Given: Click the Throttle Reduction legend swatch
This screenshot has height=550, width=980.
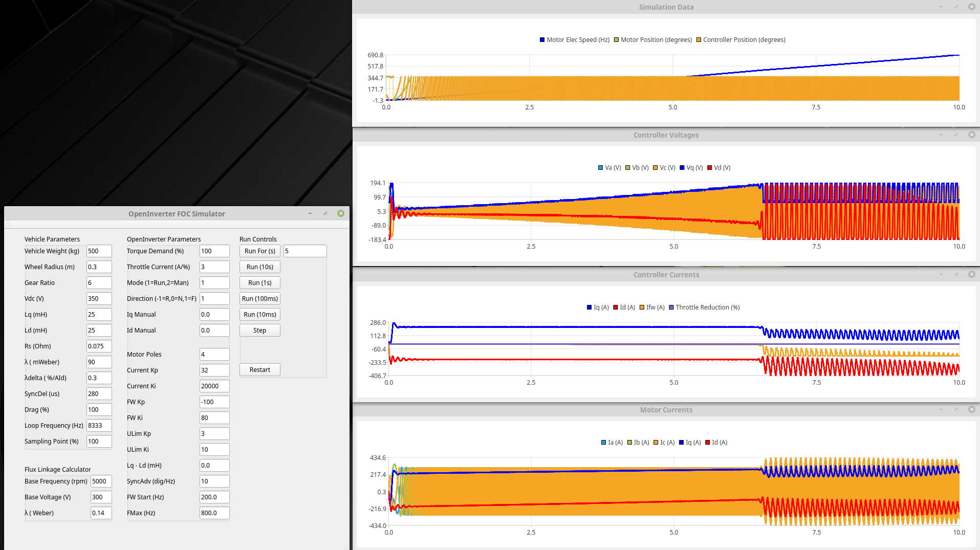Looking at the screenshot, I should 671,307.
